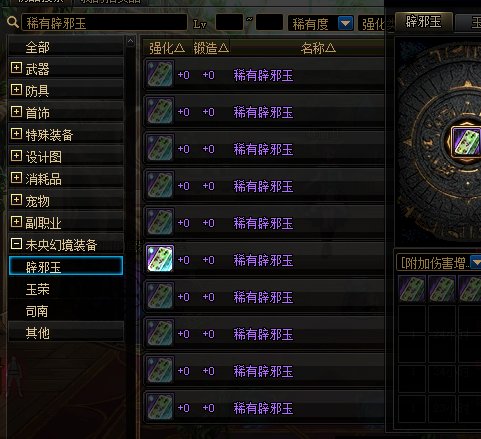Click the third row's 稀有辟邪玉 icon
Image resolution: width=481 pixels, height=439 pixels.
(160, 147)
